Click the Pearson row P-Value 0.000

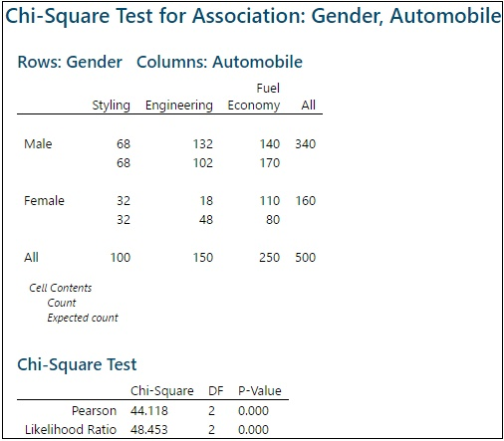click(x=253, y=411)
